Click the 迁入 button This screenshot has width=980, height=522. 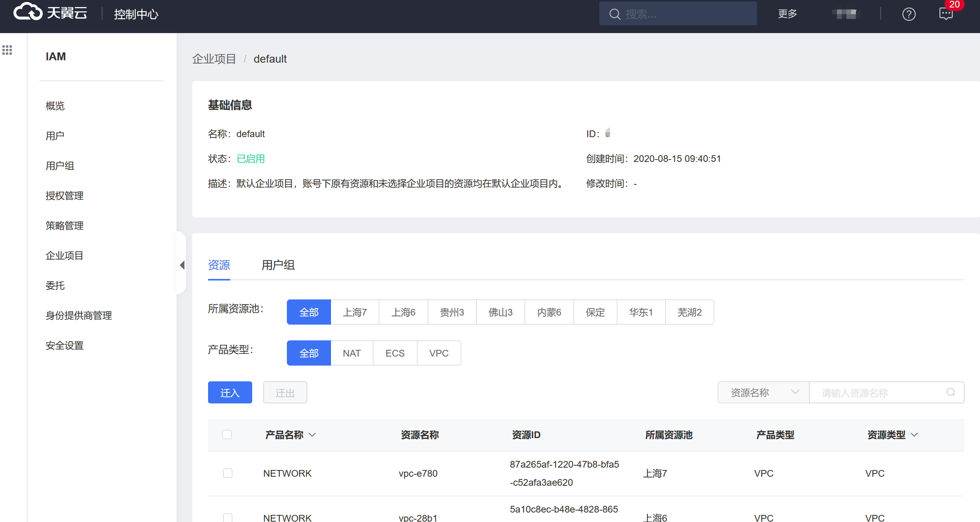230,392
